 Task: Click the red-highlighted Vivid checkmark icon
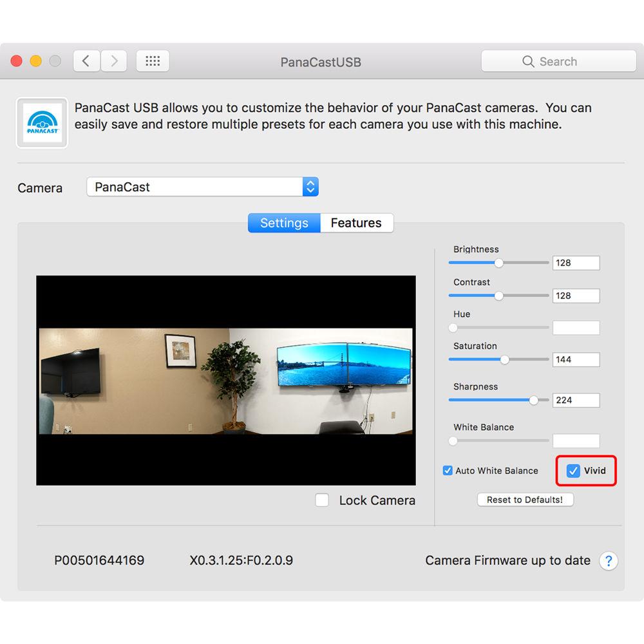click(x=573, y=471)
